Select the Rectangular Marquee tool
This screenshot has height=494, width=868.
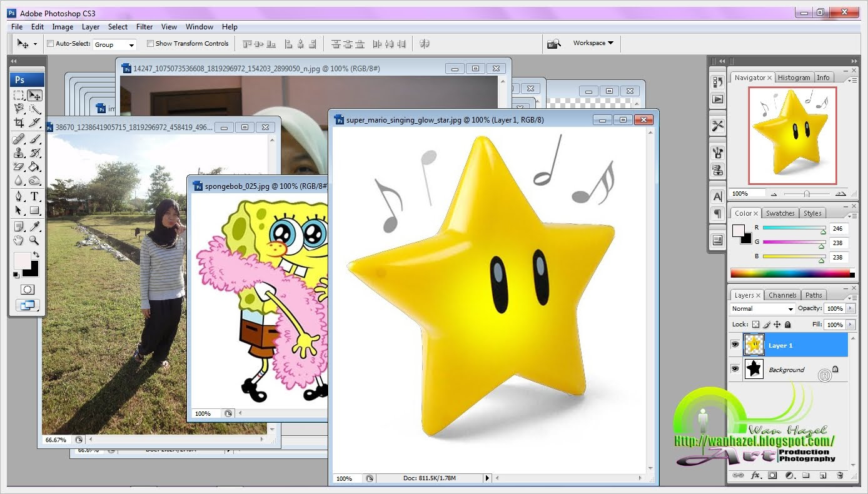tap(19, 96)
